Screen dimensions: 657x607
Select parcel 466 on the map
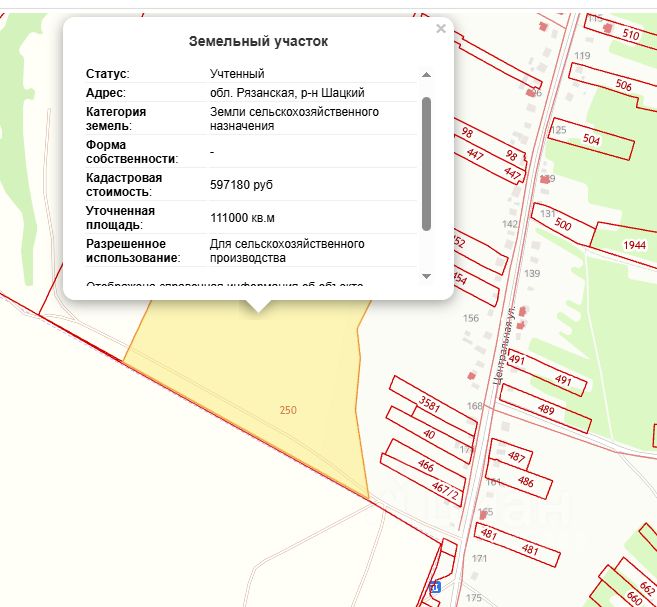pyautogui.click(x=425, y=465)
